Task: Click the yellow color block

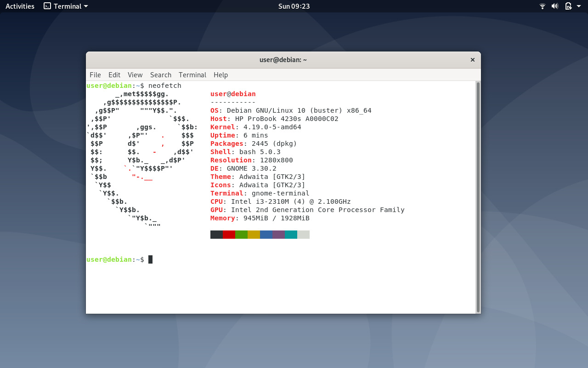Action: (x=254, y=235)
